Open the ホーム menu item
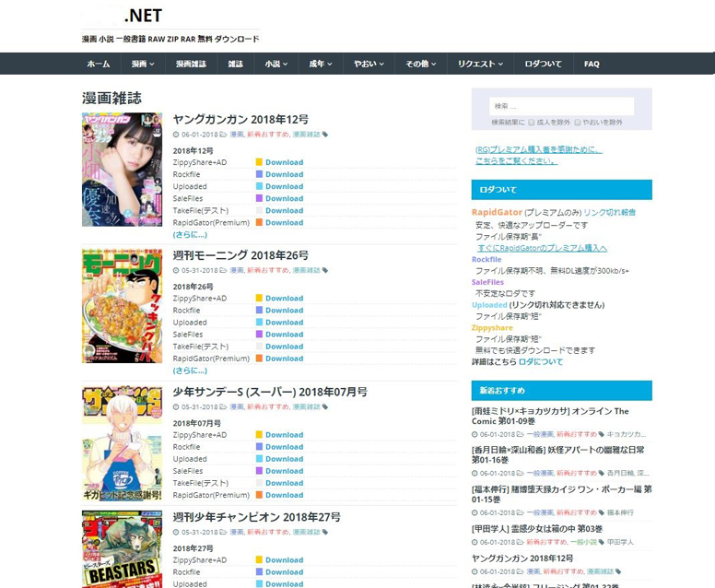 99,64
